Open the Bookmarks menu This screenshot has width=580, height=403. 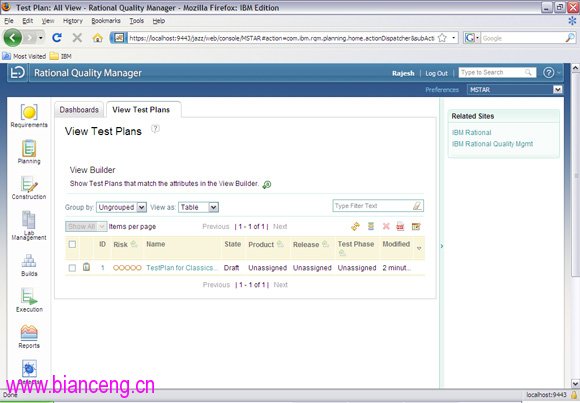[x=106, y=21]
